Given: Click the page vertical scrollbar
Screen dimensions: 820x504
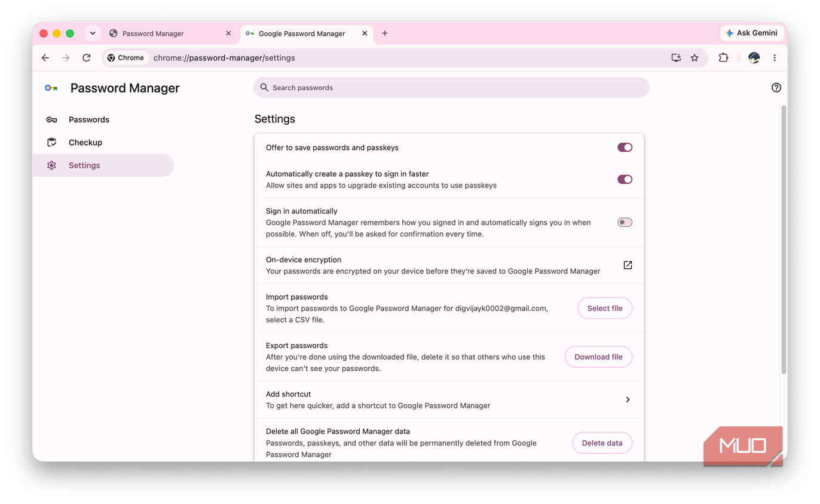Looking at the screenshot, I should point(784,239).
